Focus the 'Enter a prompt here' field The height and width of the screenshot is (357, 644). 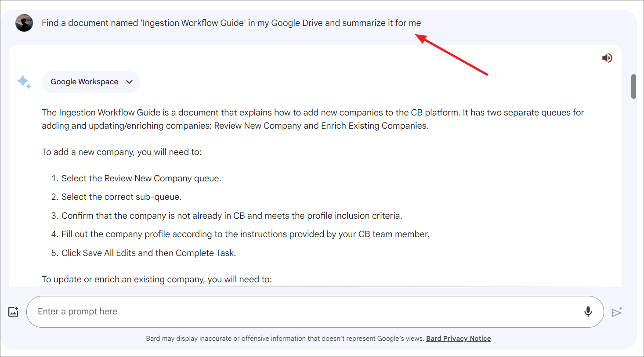[303, 312]
